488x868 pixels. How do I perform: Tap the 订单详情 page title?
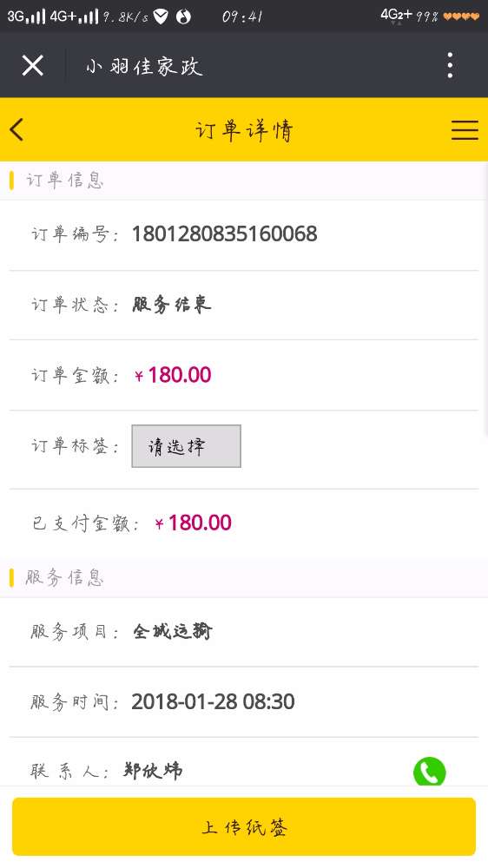click(244, 131)
